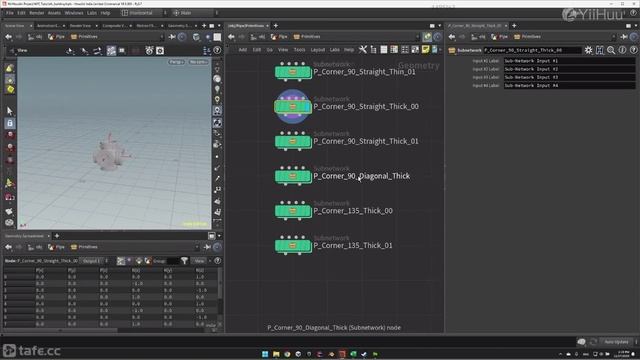Click the highlighted P_Corner_90_Straight_Thick_00 node
The width and height of the screenshot is (640, 360).
point(293,107)
